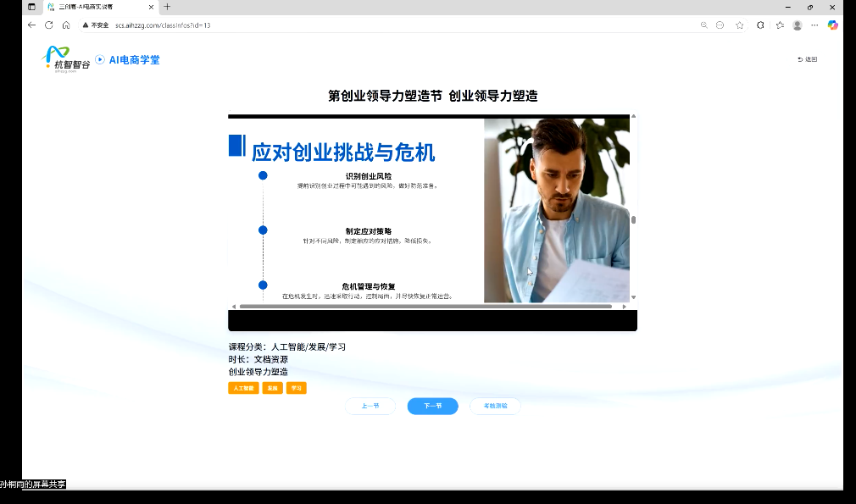This screenshot has width=856, height=504.
Task: Reload the page with the refresh icon
Action: tap(48, 25)
